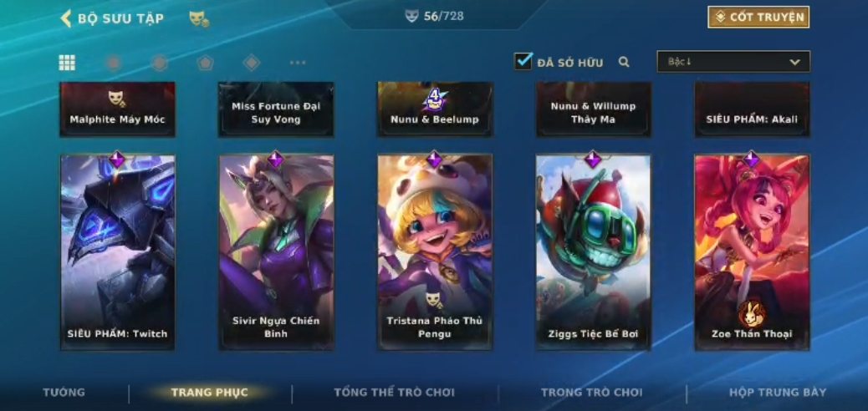Open the Hộp Trưng Bày tab
The image size is (868, 411).
click(778, 392)
